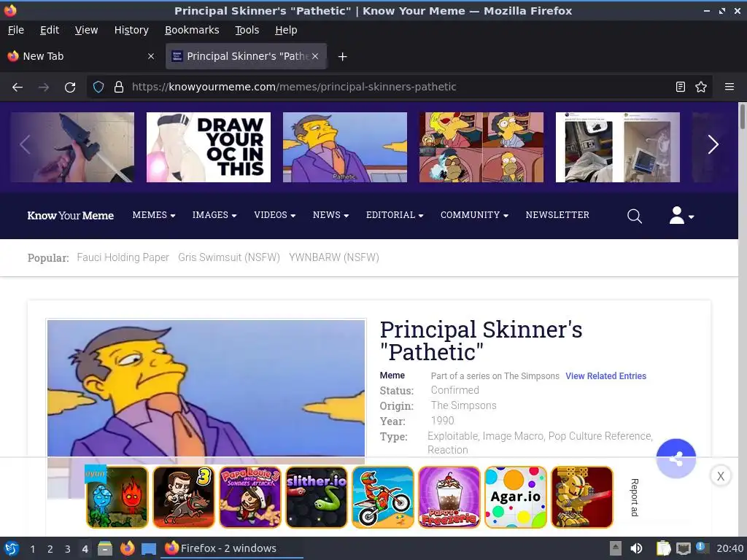Open the volume control in system tray

[636, 548]
